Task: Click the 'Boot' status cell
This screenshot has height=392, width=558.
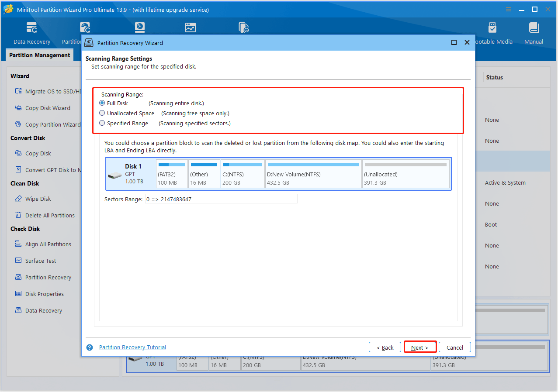Action: [x=491, y=225]
